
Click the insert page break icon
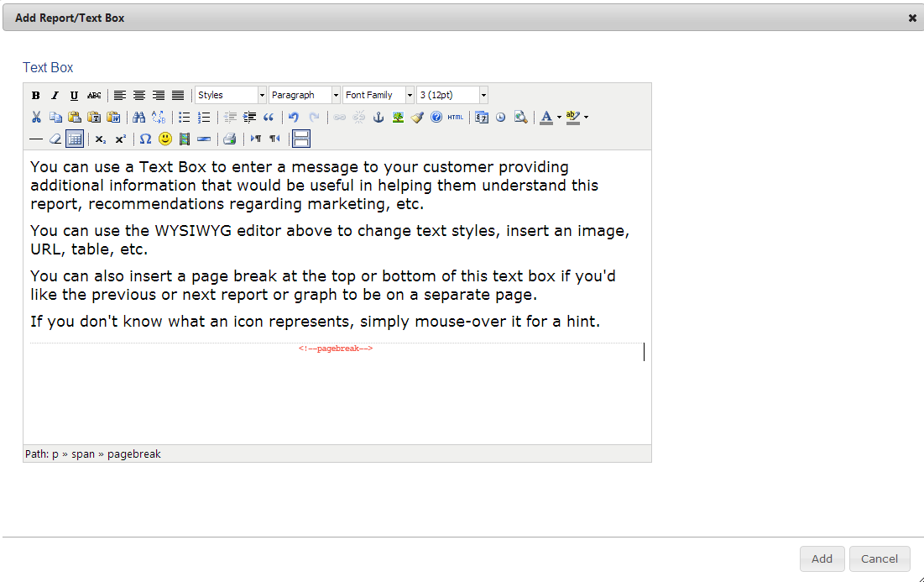click(300, 139)
